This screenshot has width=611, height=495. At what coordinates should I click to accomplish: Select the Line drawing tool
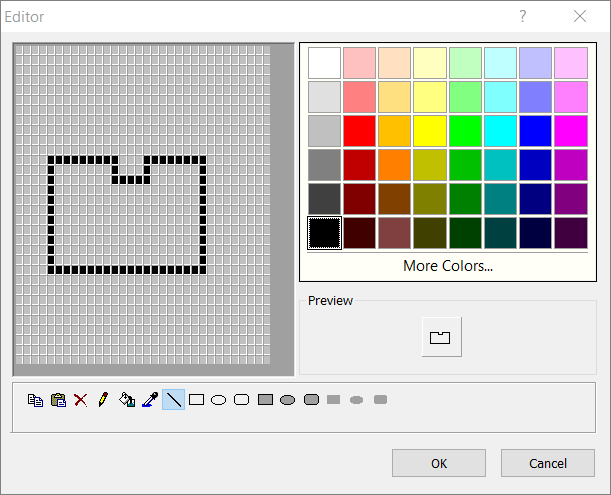coord(174,400)
